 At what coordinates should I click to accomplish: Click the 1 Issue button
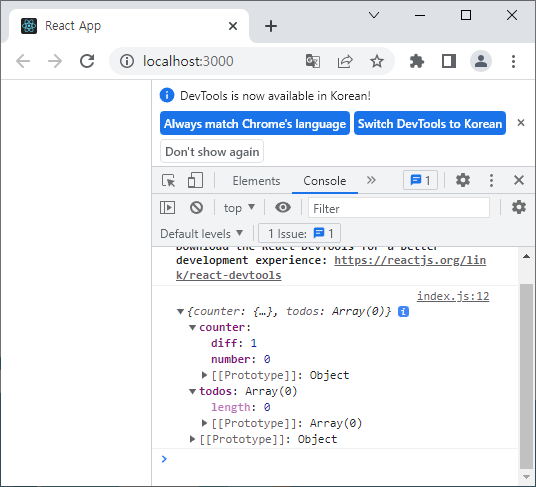[300, 233]
